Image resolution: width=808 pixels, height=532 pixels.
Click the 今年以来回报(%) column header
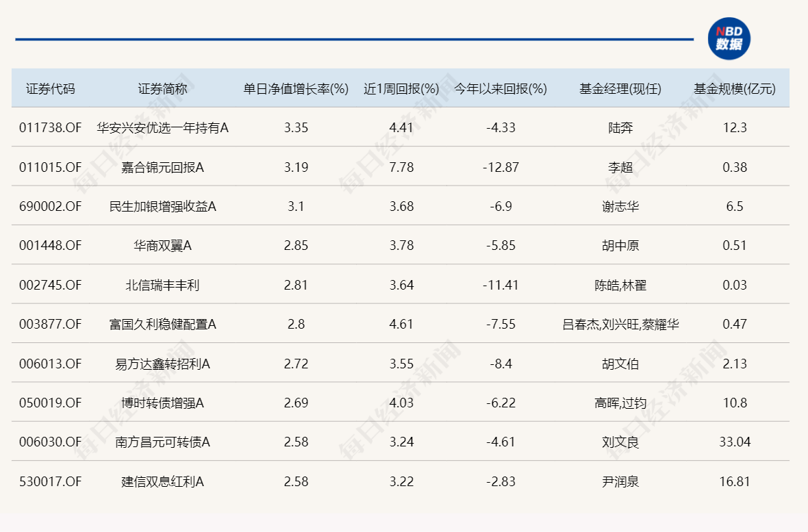(501, 89)
